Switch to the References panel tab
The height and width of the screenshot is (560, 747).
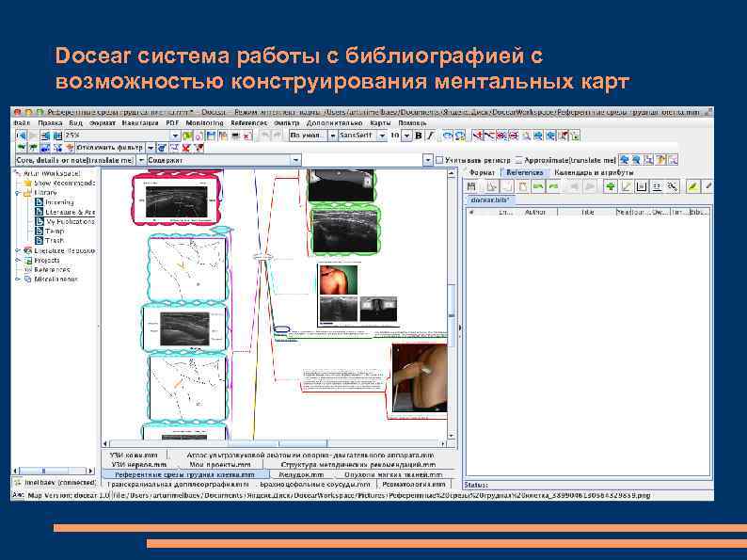pyautogui.click(x=525, y=172)
